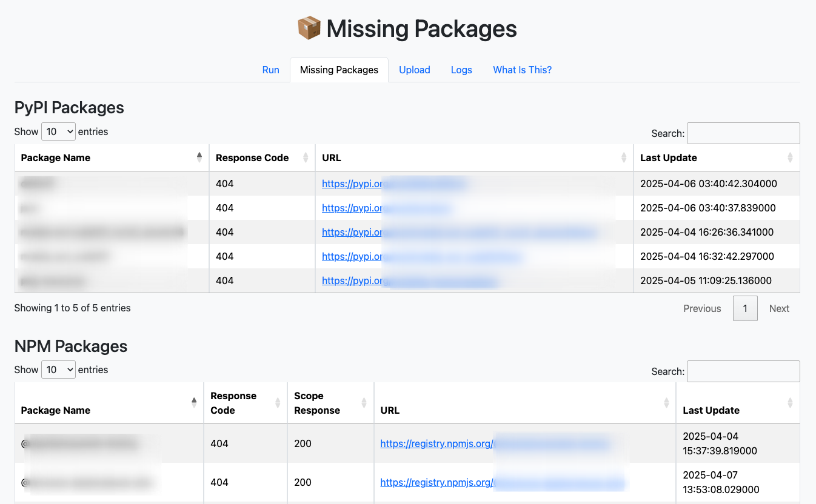Image resolution: width=816 pixels, height=504 pixels.
Task: Navigate to the Upload tab
Action: (x=415, y=70)
